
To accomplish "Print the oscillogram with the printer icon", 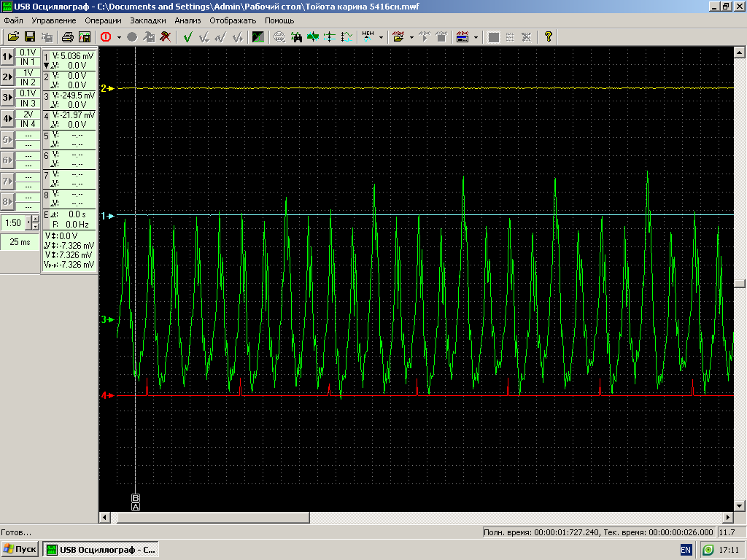I will click(68, 36).
